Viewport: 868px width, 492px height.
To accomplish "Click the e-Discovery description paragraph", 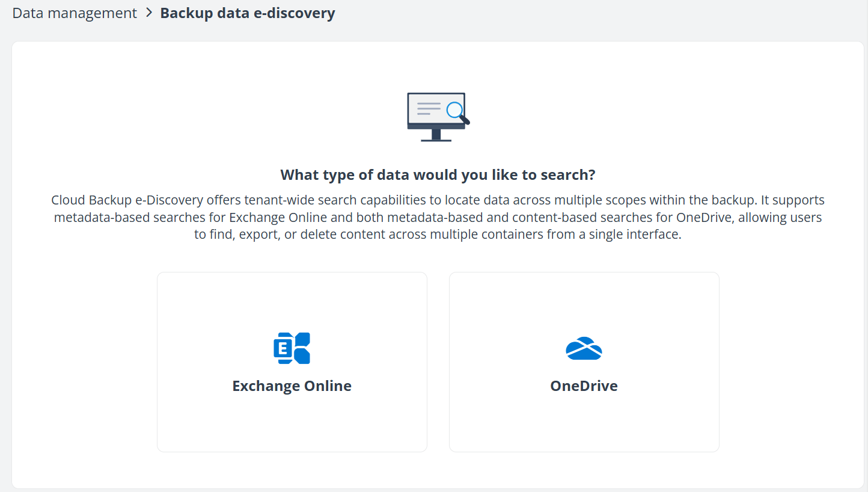I will coord(437,217).
